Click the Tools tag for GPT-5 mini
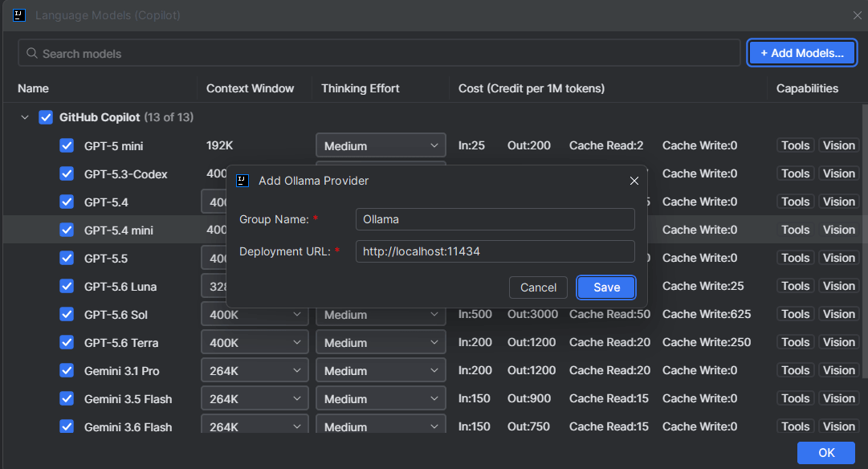Image resolution: width=868 pixels, height=469 pixels. tap(796, 145)
